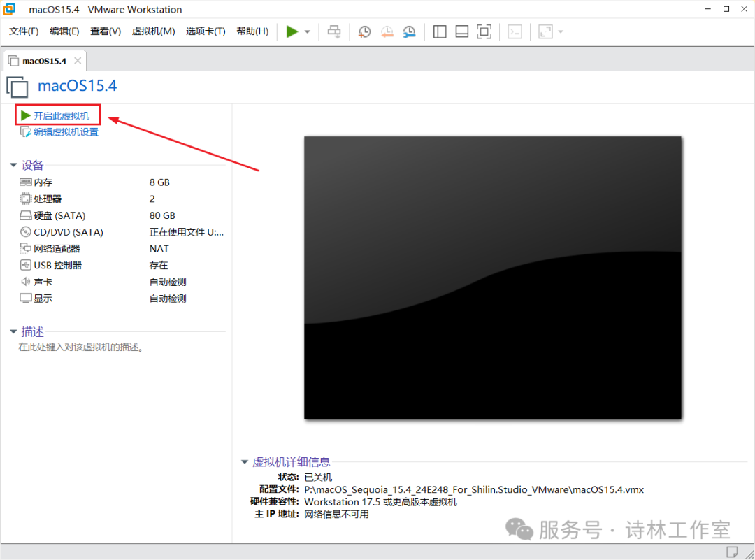
Task: Click the green power-on play icon in the toolbar
Action: 292,31
